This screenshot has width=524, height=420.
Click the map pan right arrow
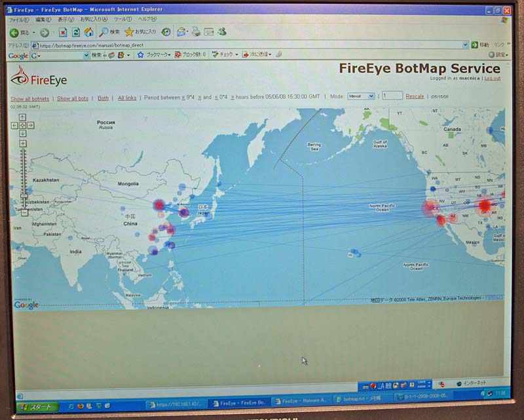[30, 125]
